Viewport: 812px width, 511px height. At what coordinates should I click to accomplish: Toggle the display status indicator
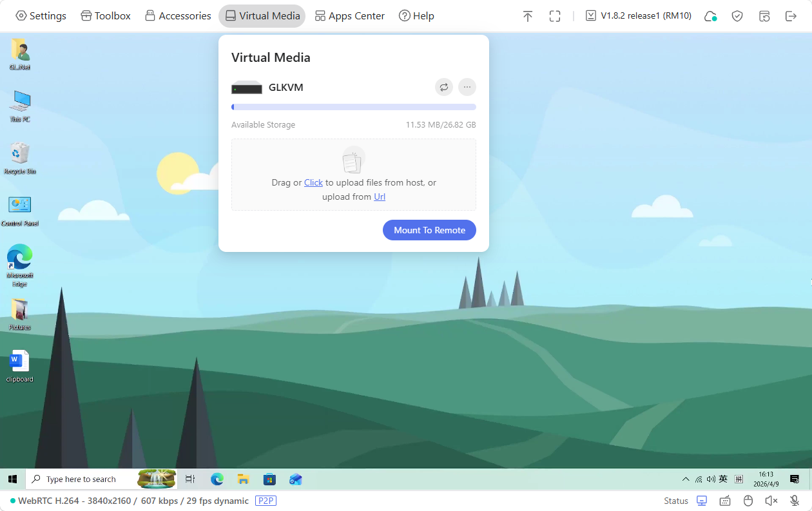pos(701,501)
